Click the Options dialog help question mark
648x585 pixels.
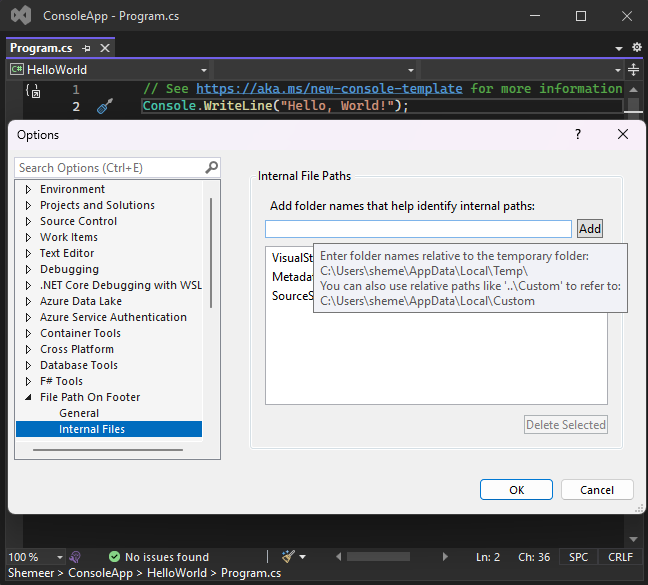(578, 134)
